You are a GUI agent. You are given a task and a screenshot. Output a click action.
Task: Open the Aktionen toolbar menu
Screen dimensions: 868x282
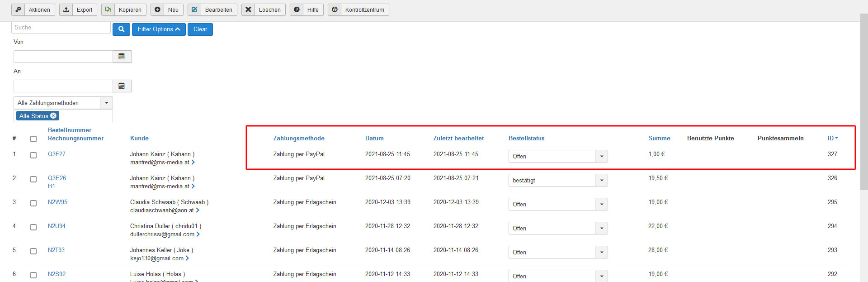point(33,10)
